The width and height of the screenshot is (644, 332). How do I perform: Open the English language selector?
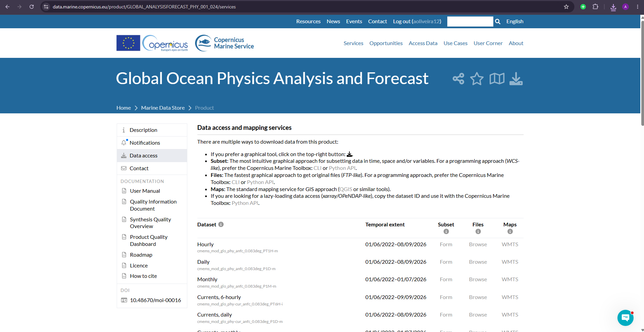click(515, 22)
